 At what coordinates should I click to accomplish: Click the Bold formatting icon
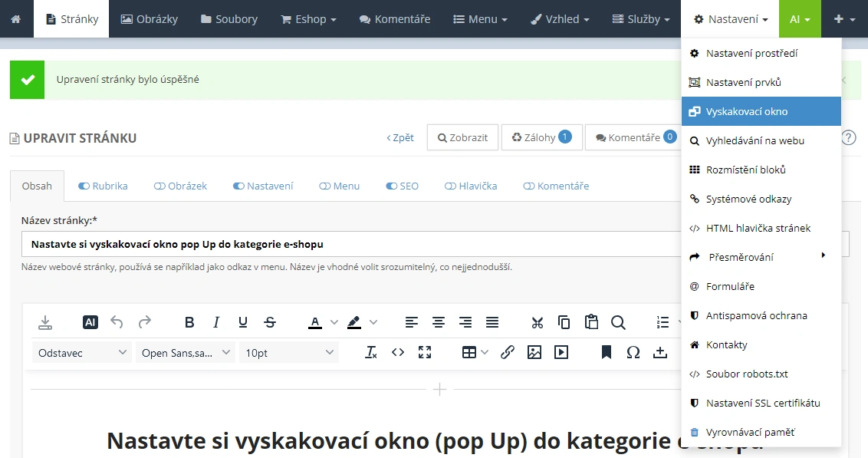(189, 323)
